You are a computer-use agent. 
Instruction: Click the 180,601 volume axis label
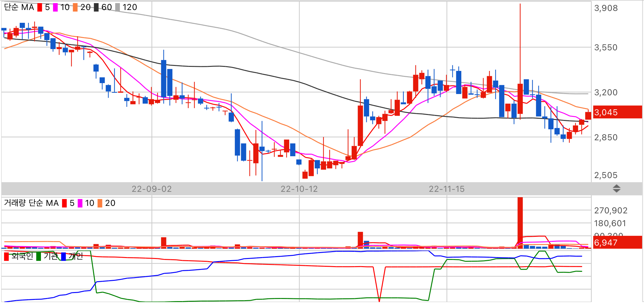point(610,223)
